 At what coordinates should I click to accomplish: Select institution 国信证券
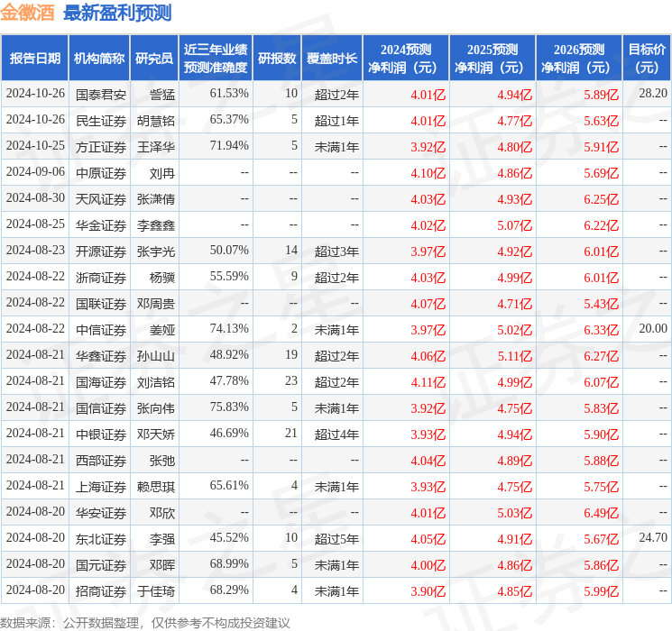click(101, 408)
